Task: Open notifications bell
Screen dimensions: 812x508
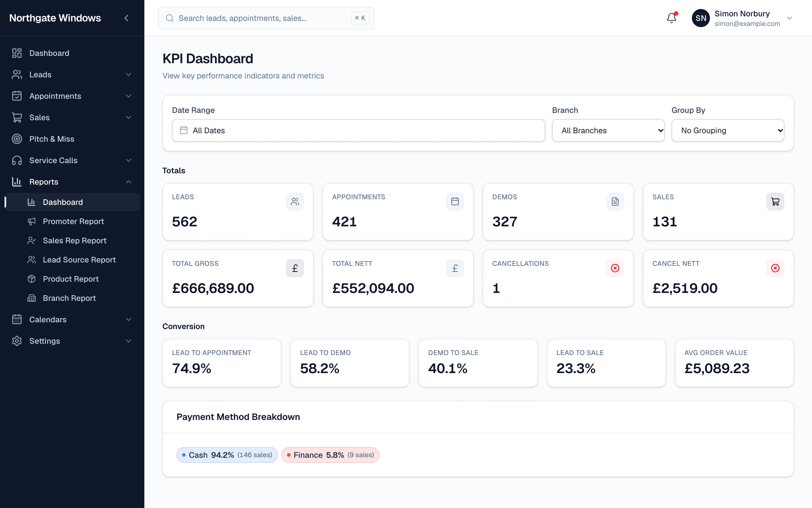Action: (671, 18)
